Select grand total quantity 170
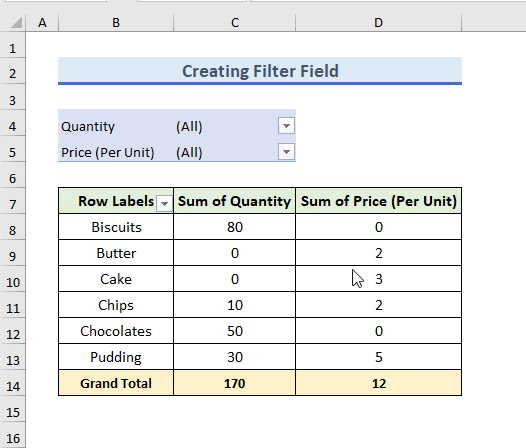This screenshot has width=526, height=448. [234, 383]
